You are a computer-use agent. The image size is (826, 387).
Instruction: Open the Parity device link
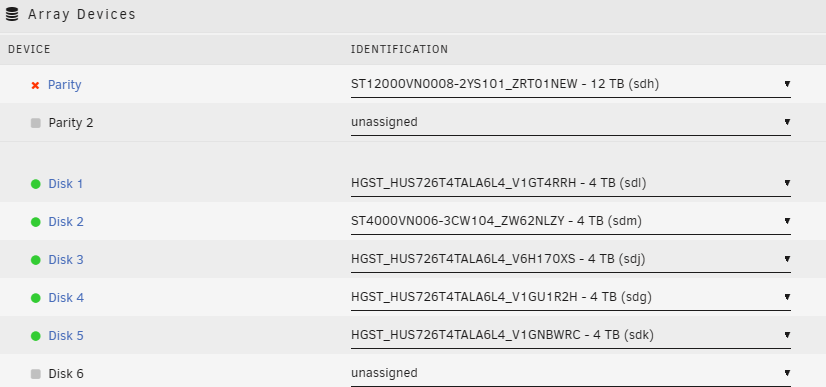pyautogui.click(x=64, y=85)
